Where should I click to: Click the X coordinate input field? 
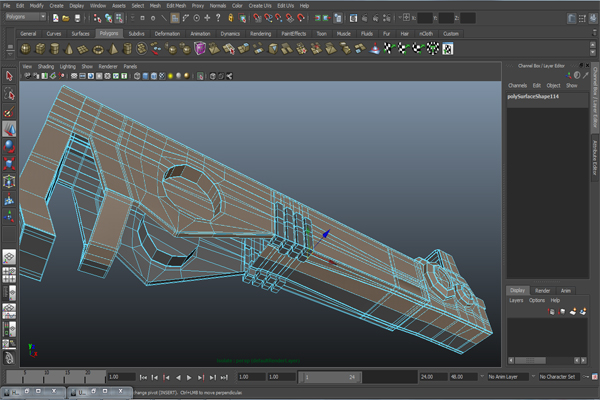pyautogui.click(x=425, y=18)
